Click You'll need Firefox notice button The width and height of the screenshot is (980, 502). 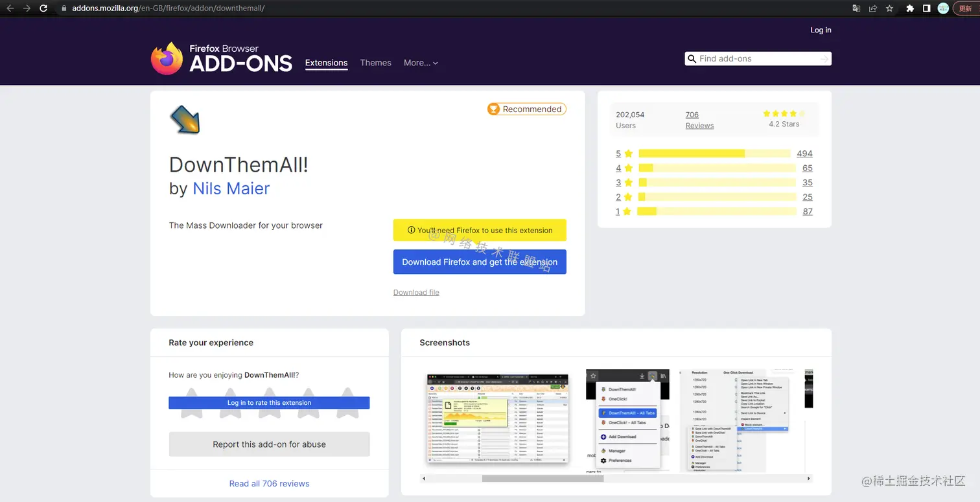tap(480, 230)
